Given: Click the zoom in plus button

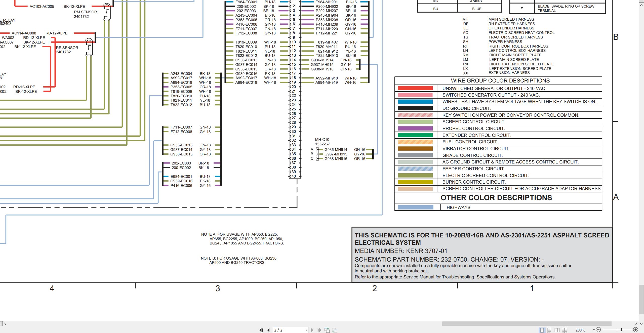Looking at the screenshot, I should coord(635,330).
